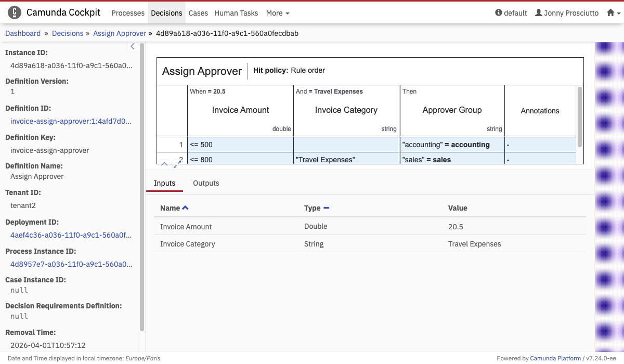Click the default engine info icon

[499, 13]
